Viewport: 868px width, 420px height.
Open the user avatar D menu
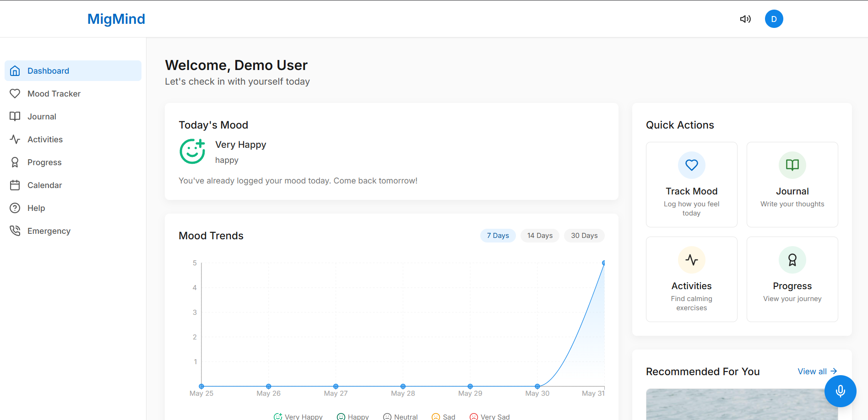click(774, 19)
